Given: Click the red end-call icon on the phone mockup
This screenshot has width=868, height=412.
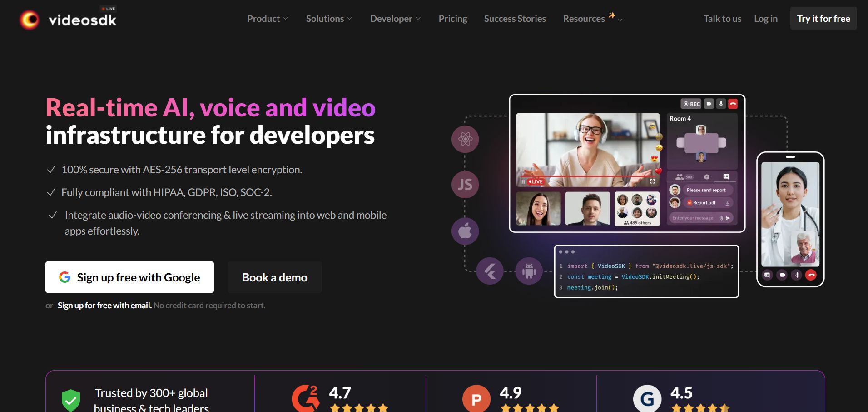Looking at the screenshot, I should 811,275.
